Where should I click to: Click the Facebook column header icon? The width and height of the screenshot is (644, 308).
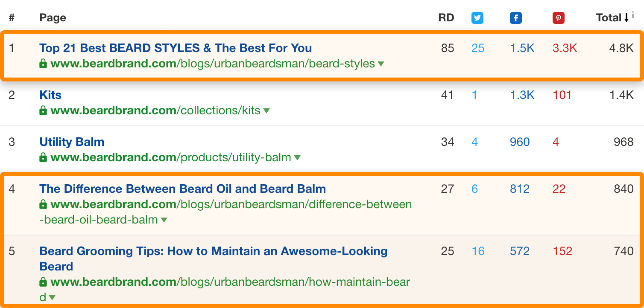(x=515, y=17)
